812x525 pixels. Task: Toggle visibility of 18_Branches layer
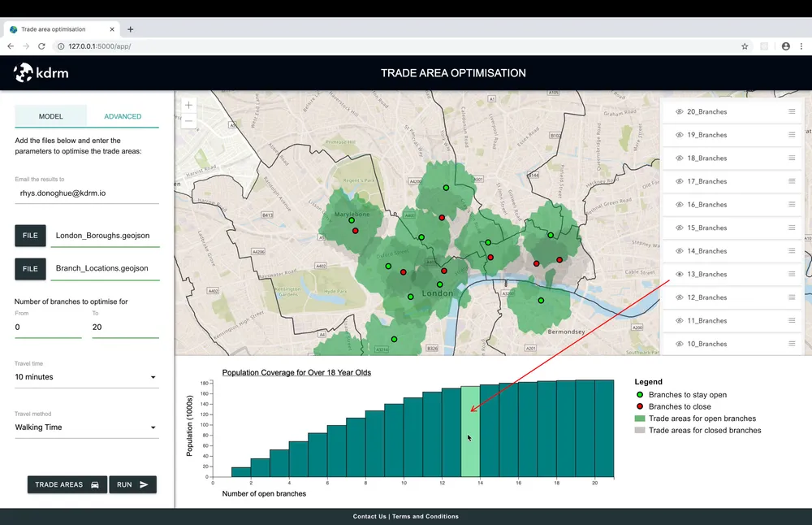[x=680, y=158]
